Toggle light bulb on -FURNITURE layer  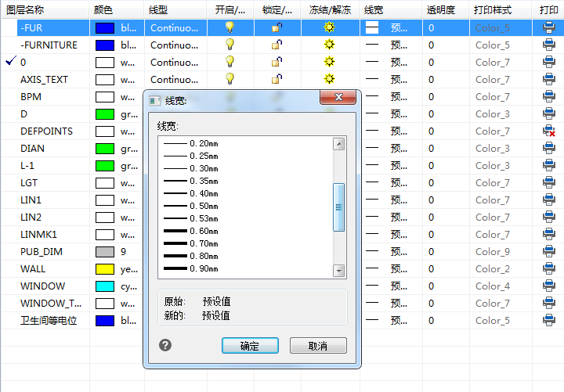230,44
